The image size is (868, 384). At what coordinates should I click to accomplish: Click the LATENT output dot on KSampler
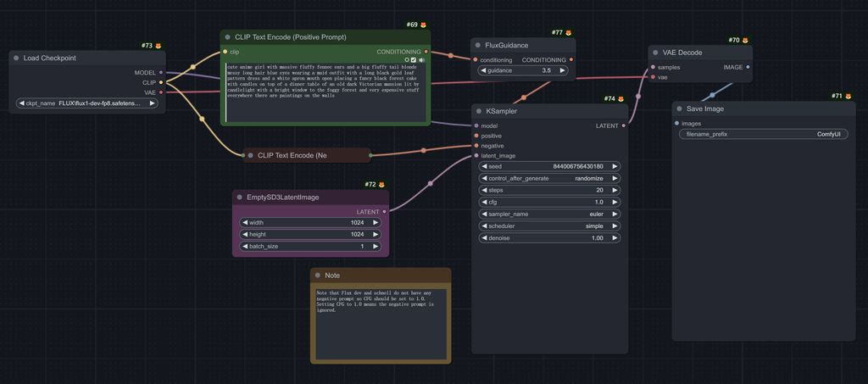point(624,125)
